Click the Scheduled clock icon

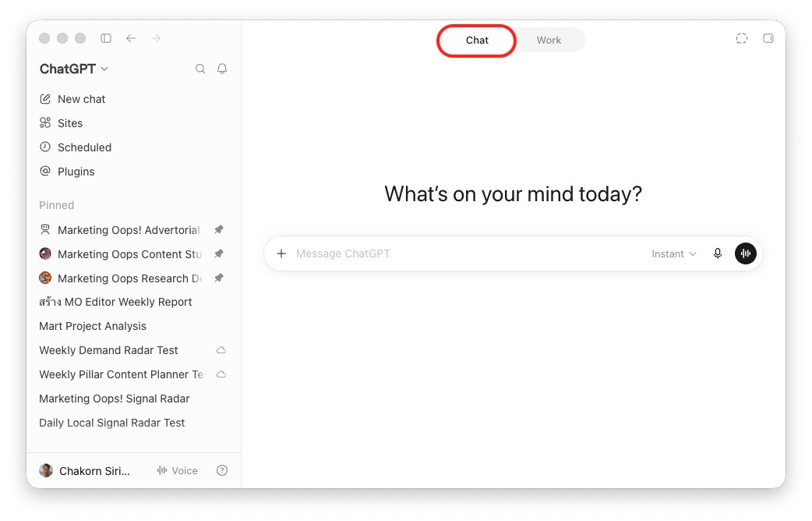click(45, 147)
